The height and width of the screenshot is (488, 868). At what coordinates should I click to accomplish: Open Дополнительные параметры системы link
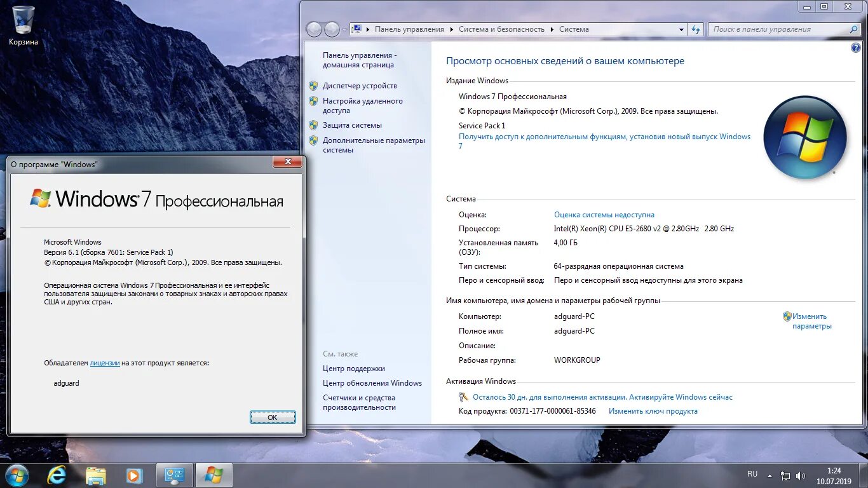tap(374, 146)
